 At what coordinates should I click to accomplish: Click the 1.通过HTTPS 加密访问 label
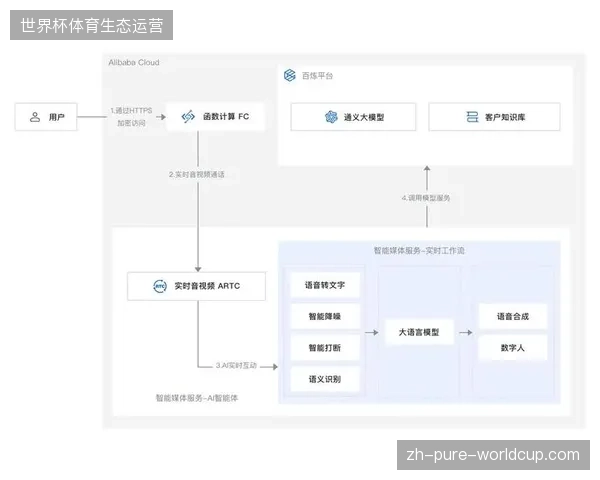click(131, 117)
